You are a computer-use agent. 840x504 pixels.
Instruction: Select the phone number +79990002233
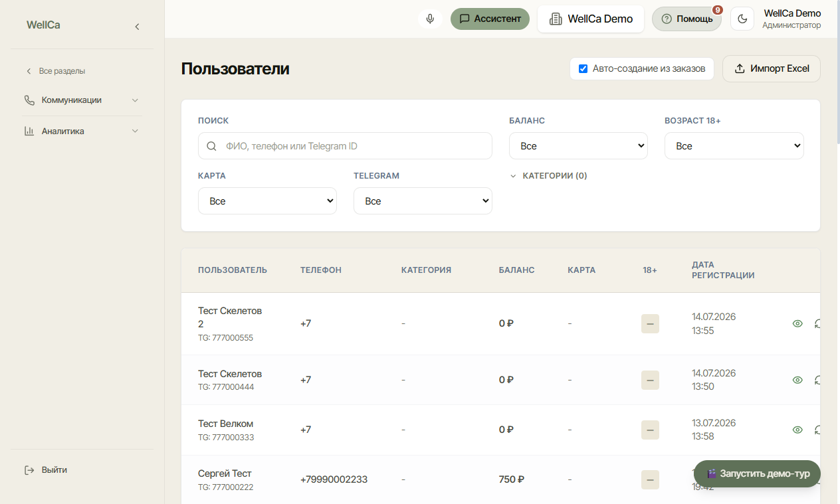[x=334, y=479]
